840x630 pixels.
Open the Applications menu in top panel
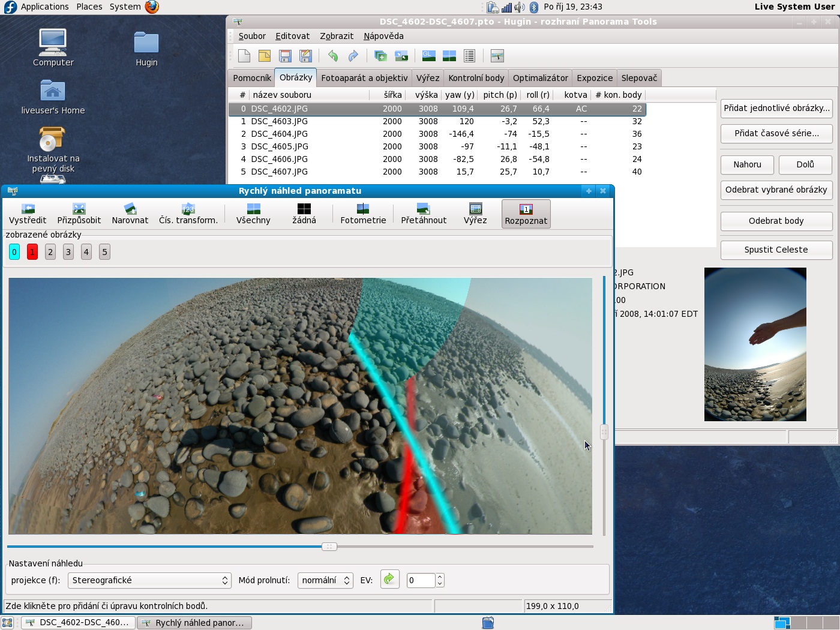pyautogui.click(x=44, y=7)
